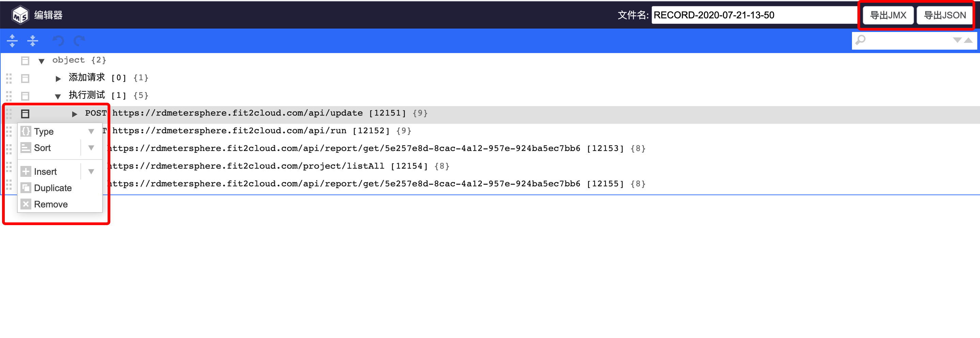Image resolution: width=980 pixels, height=338 pixels.
Task: Click the 导出JMX button
Action: tap(888, 15)
